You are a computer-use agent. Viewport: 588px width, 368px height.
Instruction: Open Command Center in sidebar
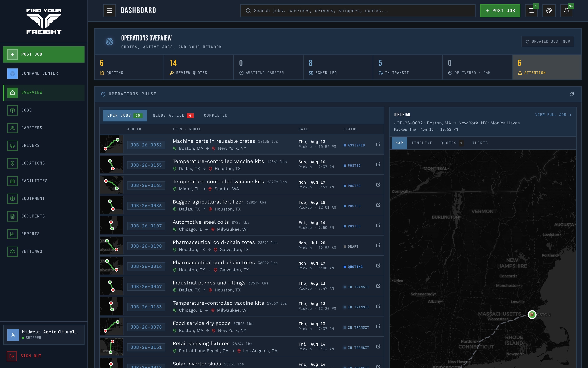click(44, 73)
